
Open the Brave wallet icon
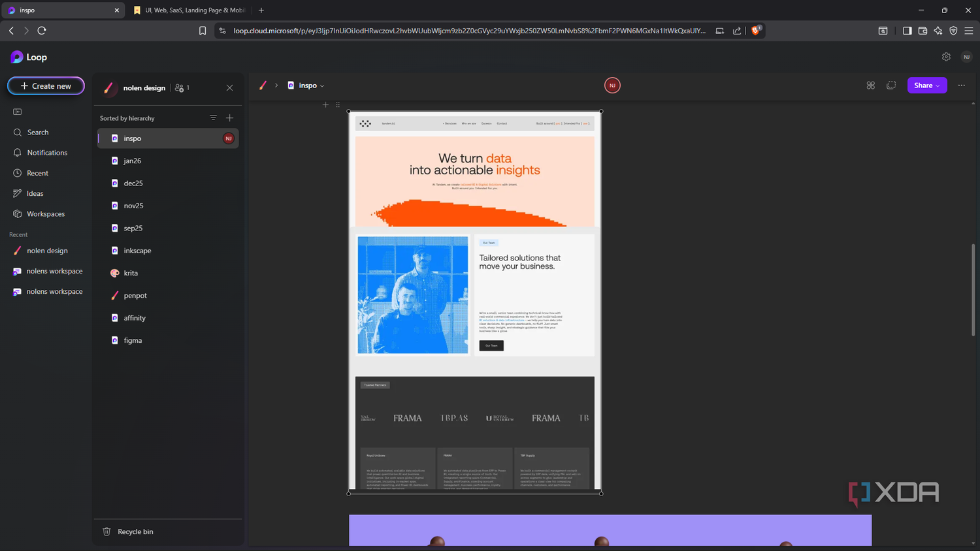pyautogui.click(x=923, y=31)
